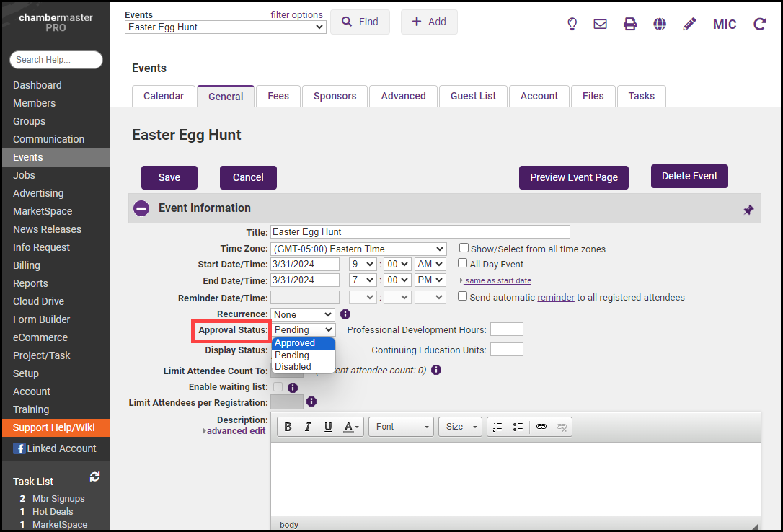783x532 pixels.
Task: Click the Delete Event button
Action: (x=689, y=176)
